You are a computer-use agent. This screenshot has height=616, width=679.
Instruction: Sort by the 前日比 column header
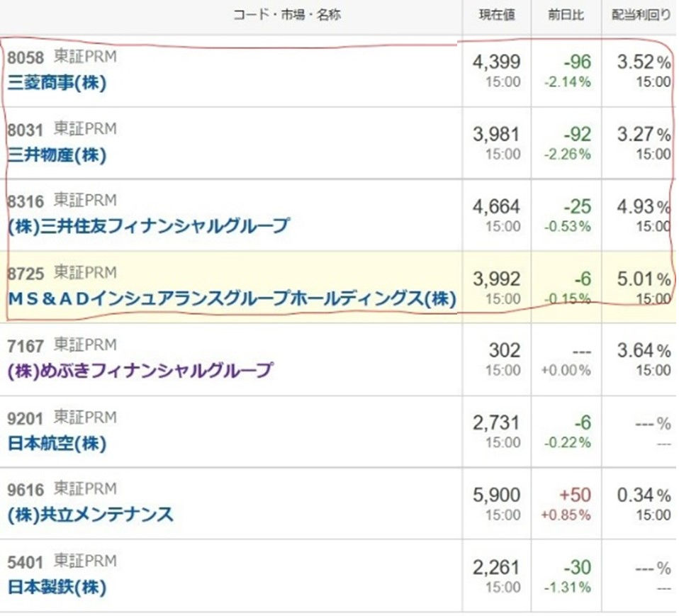[566, 16]
